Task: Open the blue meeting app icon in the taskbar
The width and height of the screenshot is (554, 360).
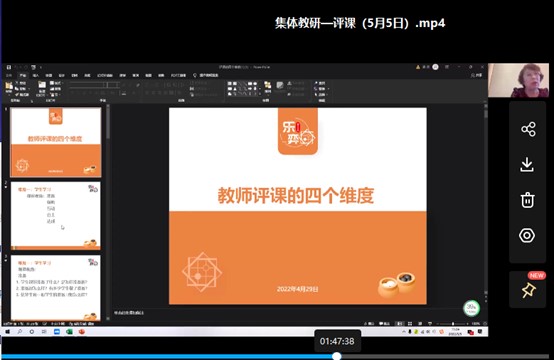Action: tap(57, 332)
